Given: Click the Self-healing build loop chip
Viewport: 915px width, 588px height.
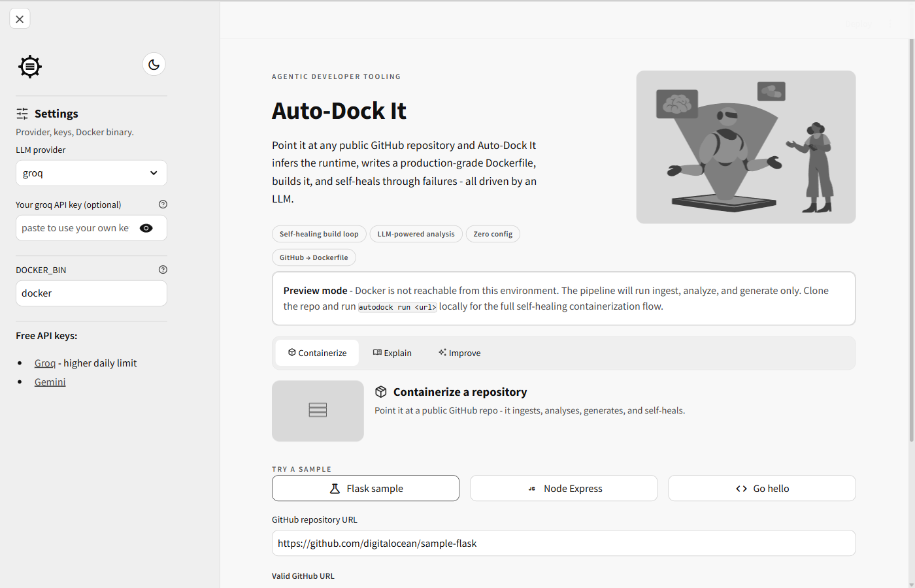Looking at the screenshot, I should click(319, 234).
